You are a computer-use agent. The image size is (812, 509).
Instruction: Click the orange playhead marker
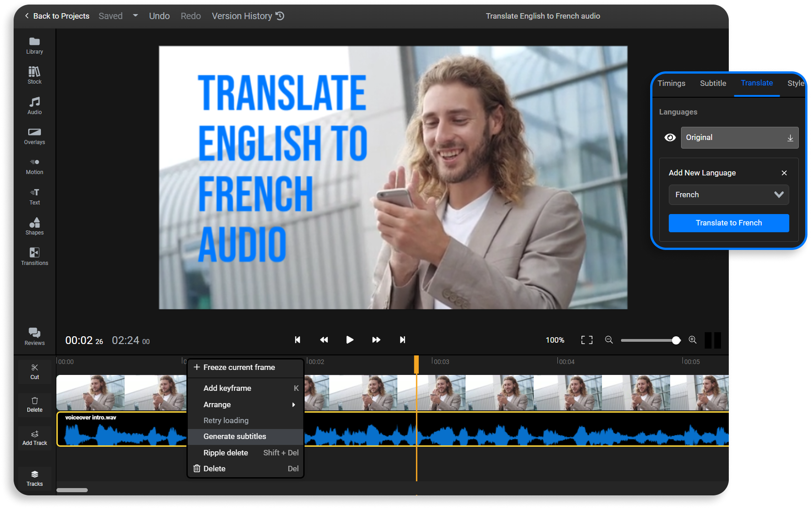click(x=416, y=364)
